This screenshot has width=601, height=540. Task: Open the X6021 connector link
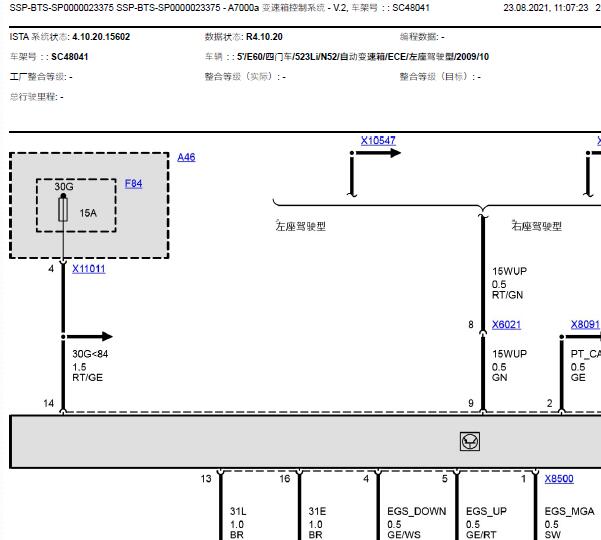coord(506,325)
